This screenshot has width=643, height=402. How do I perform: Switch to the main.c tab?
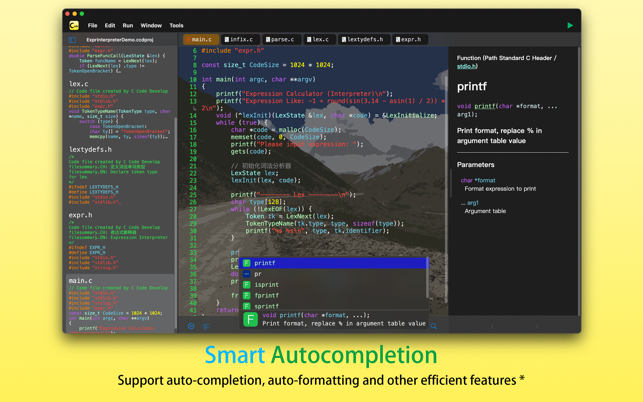pyautogui.click(x=201, y=39)
